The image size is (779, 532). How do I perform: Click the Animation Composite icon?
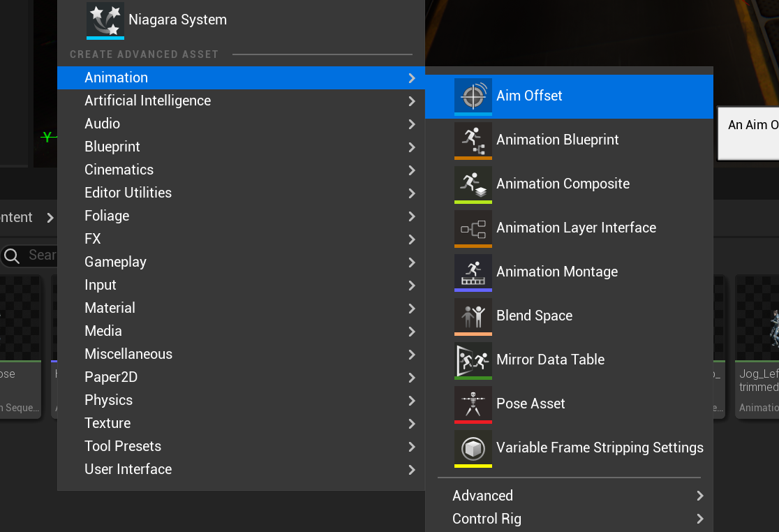(473, 185)
